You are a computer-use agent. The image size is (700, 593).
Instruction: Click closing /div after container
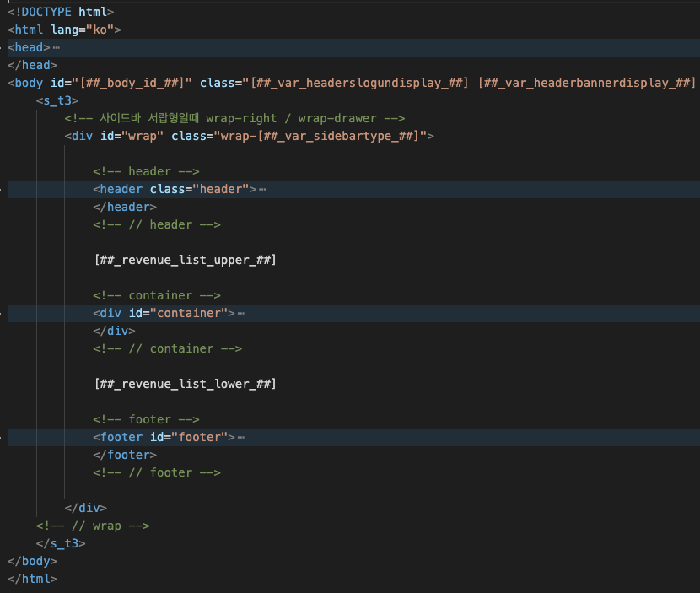point(115,331)
